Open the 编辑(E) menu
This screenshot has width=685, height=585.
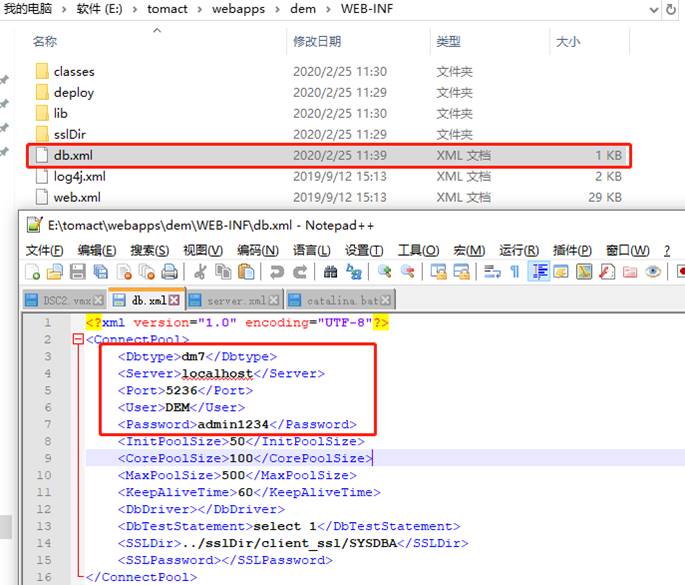97,250
